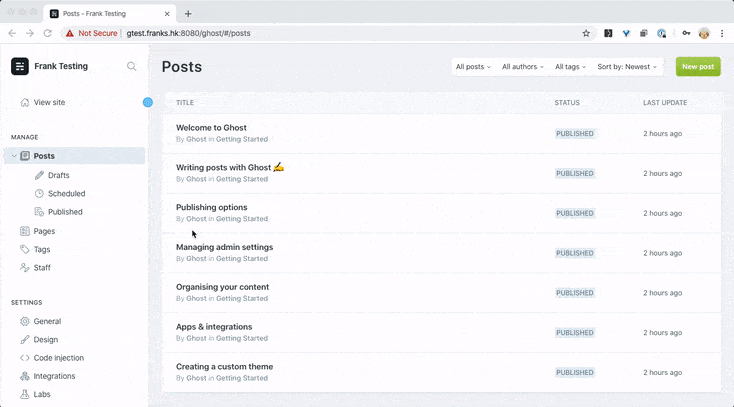Open Scheduled posts in sidebar
734x407 pixels.
point(66,194)
